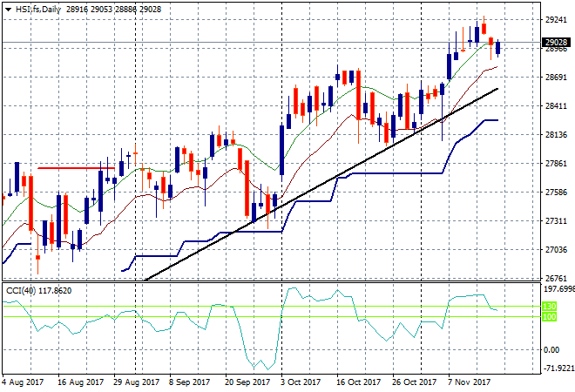Click the 7 Nov 2017 date label

tap(469, 382)
